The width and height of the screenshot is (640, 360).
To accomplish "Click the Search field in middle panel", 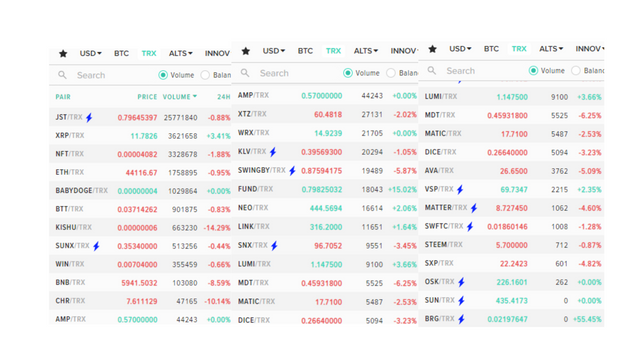I will [298, 73].
